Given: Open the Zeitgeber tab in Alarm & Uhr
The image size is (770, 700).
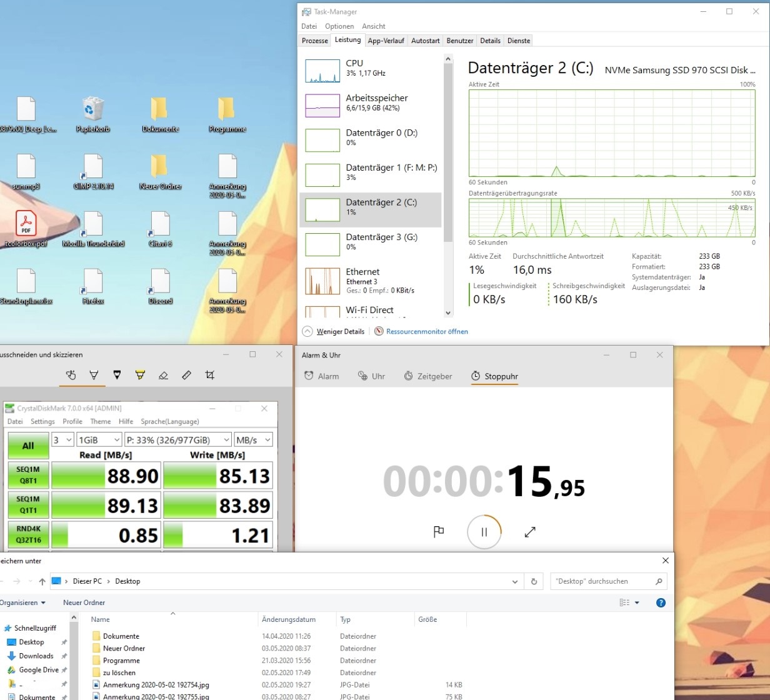Looking at the screenshot, I should pos(428,376).
